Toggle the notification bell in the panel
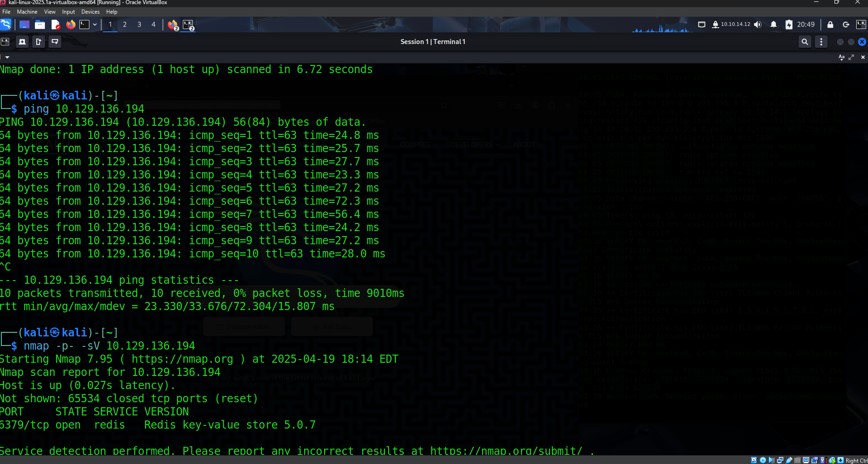 [773, 25]
